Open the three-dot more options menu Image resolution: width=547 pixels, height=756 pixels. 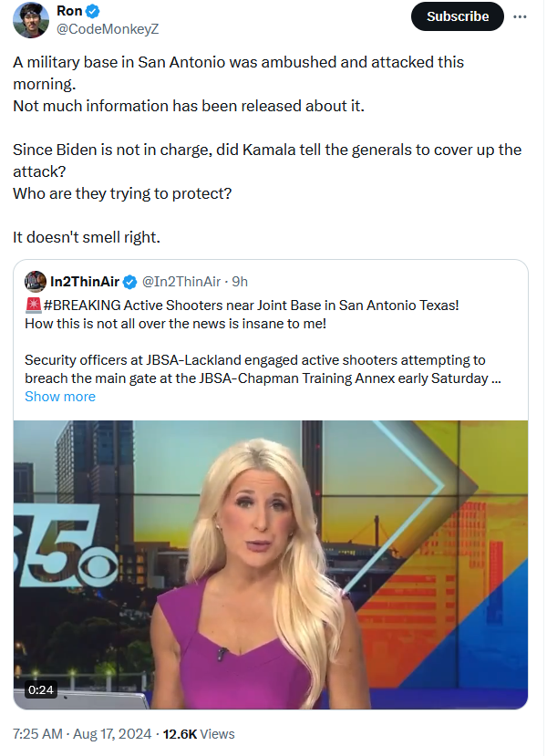[x=520, y=17]
